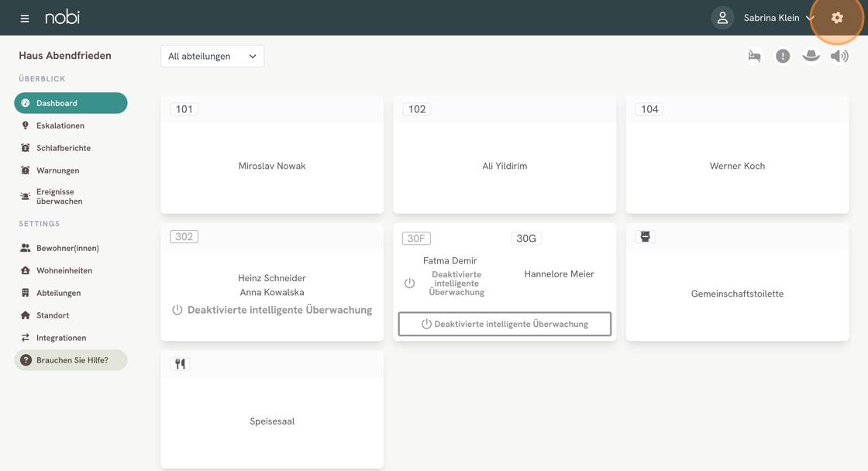
Task: Click Deaktivierte intelligente Überwachung outlined button
Action: click(x=505, y=324)
